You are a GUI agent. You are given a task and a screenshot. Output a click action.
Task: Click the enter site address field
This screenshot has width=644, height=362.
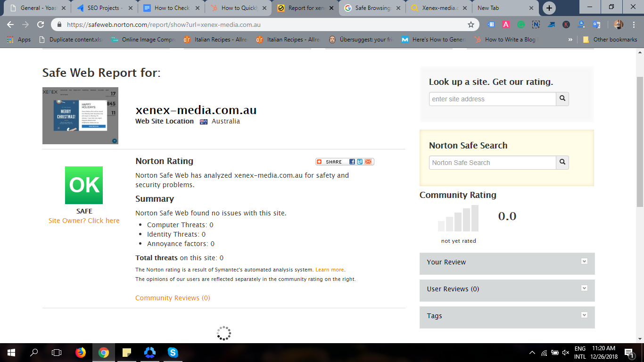pos(493,99)
